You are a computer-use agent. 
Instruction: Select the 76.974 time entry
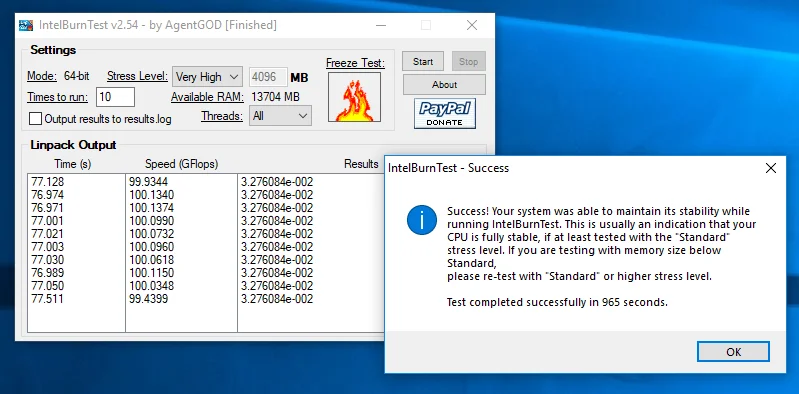48,195
